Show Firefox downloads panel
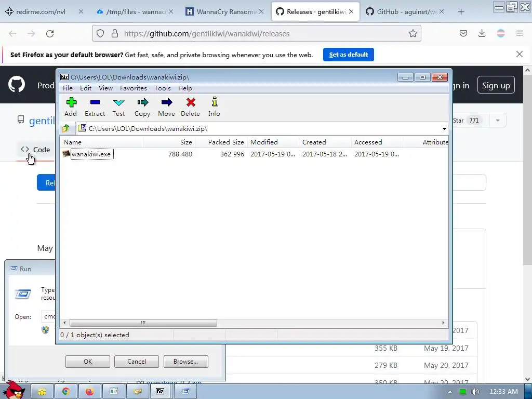 [482, 33]
